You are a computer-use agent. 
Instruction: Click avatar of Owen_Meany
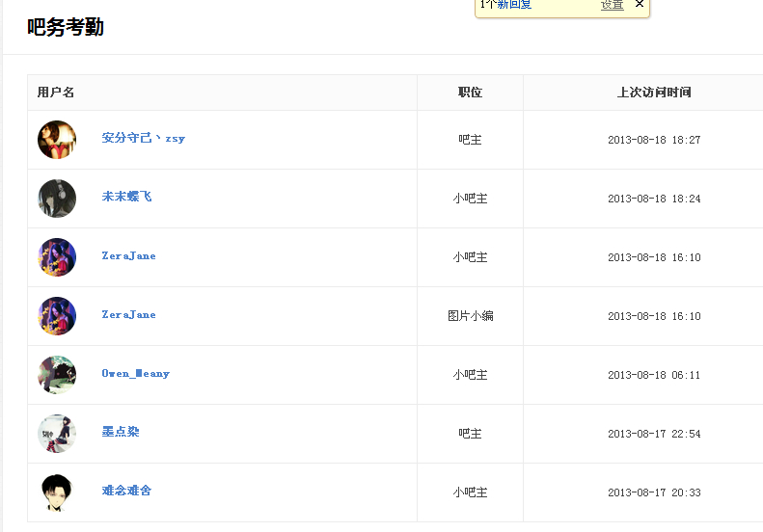(57, 375)
